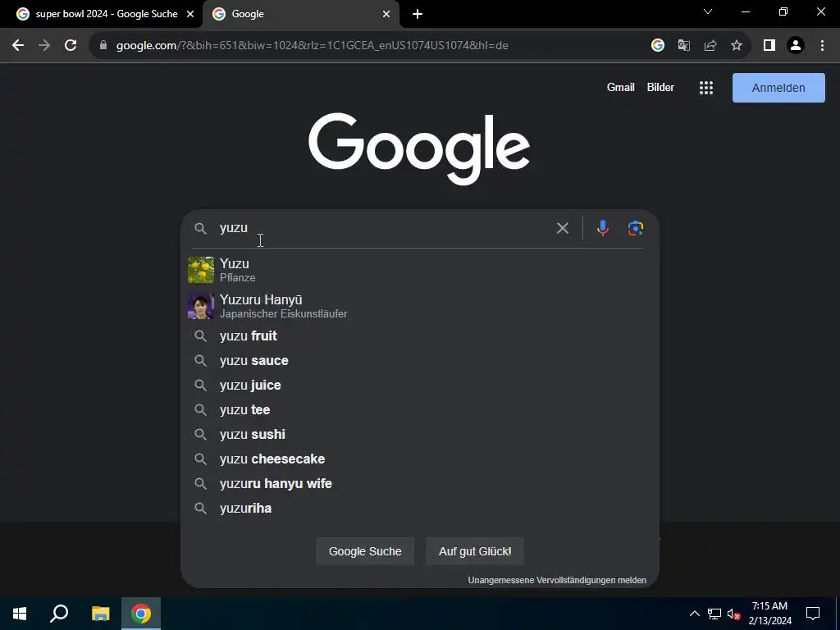Open the clock showing 7:15 AM
Screen dimensions: 840x630
(x=769, y=614)
